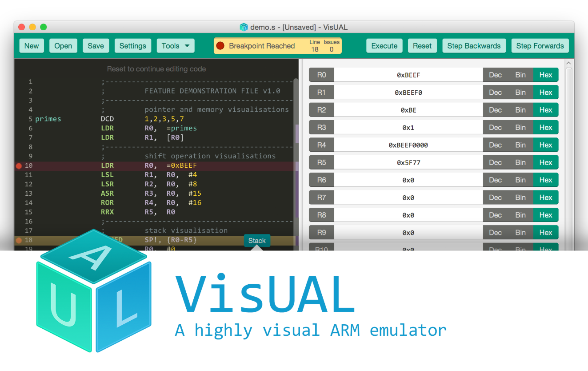The image size is (588, 371).
Task: Switch R2 to Dec display
Action: pos(496,110)
